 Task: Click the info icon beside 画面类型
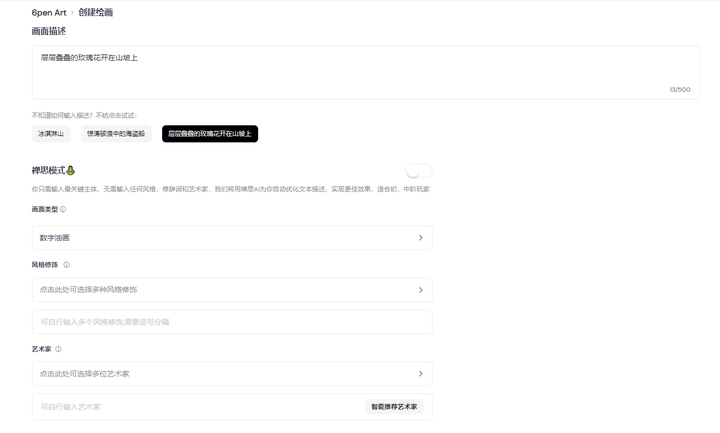(x=63, y=210)
